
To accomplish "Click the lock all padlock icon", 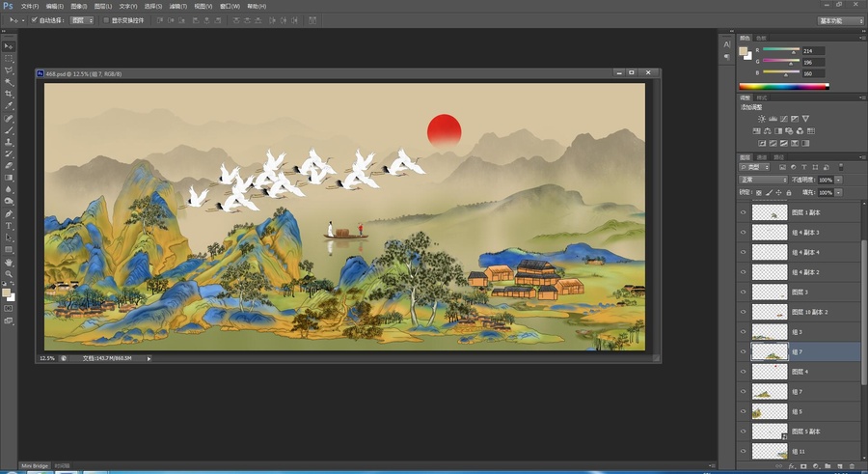I will [789, 192].
